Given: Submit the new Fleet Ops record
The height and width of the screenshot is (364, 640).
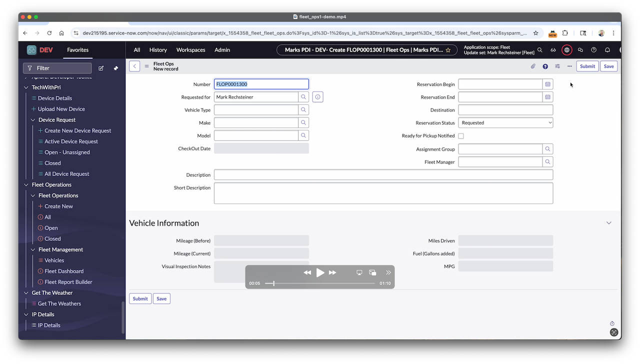Looking at the screenshot, I should pos(587,66).
